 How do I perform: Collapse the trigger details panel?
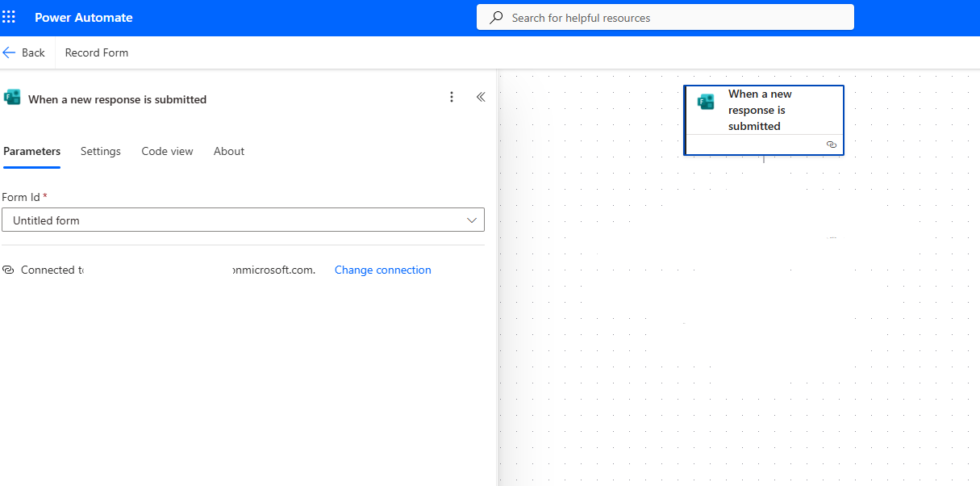click(481, 97)
